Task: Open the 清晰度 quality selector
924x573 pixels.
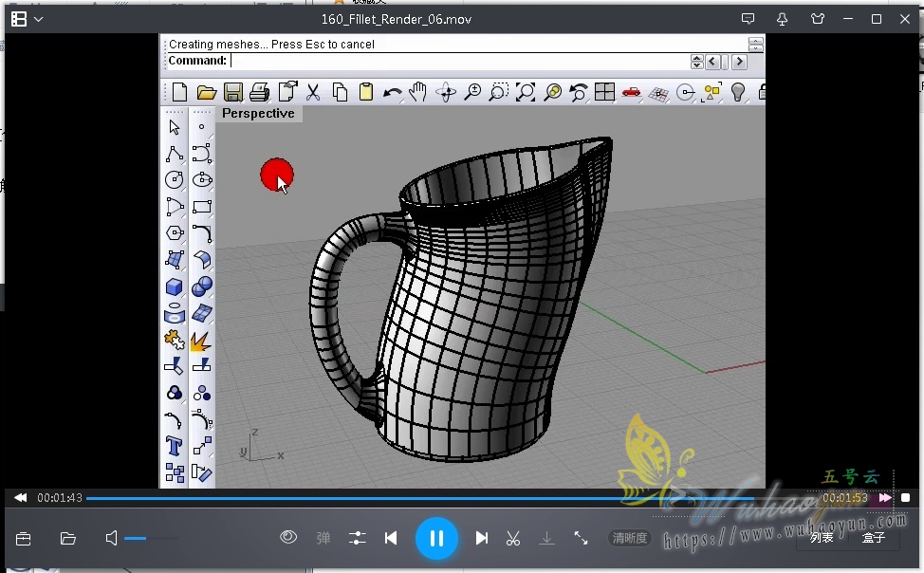Action: click(x=630, y=538)
